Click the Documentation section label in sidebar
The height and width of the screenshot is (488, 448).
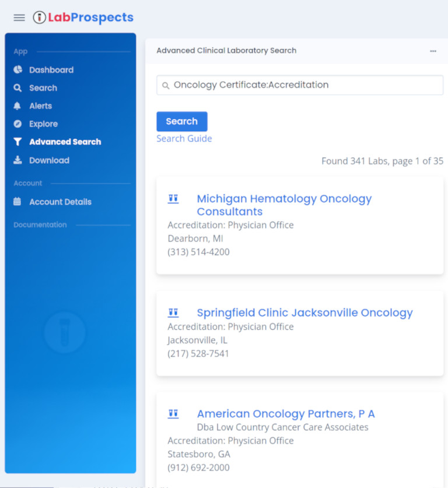pyautogui.click(x=40, y=224)
